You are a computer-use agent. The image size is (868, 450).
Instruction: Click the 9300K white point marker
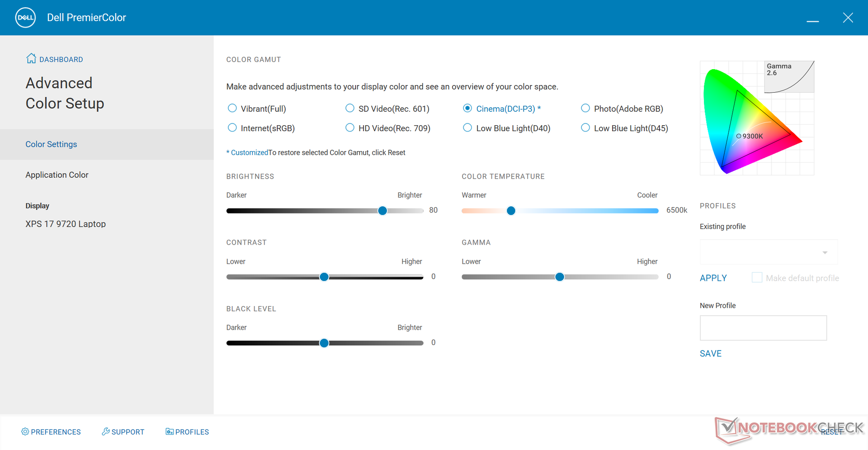[x=739, y=136]
